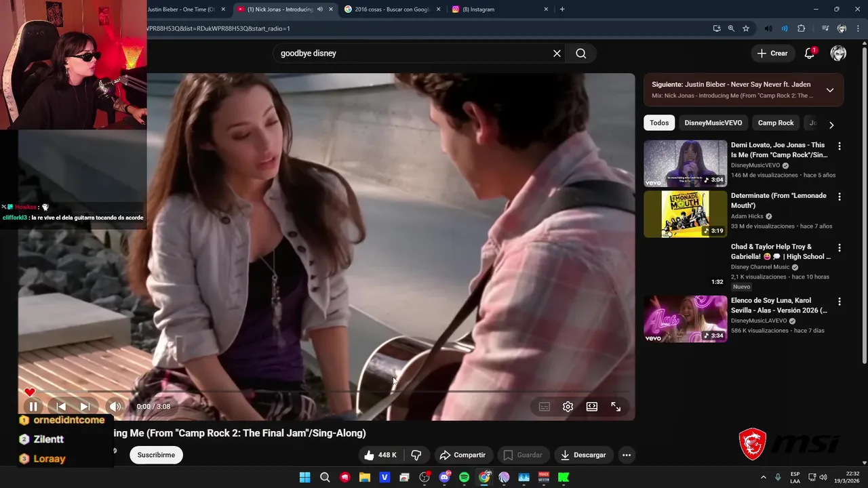Open options for Chad & Taylor video

(840, 247)
